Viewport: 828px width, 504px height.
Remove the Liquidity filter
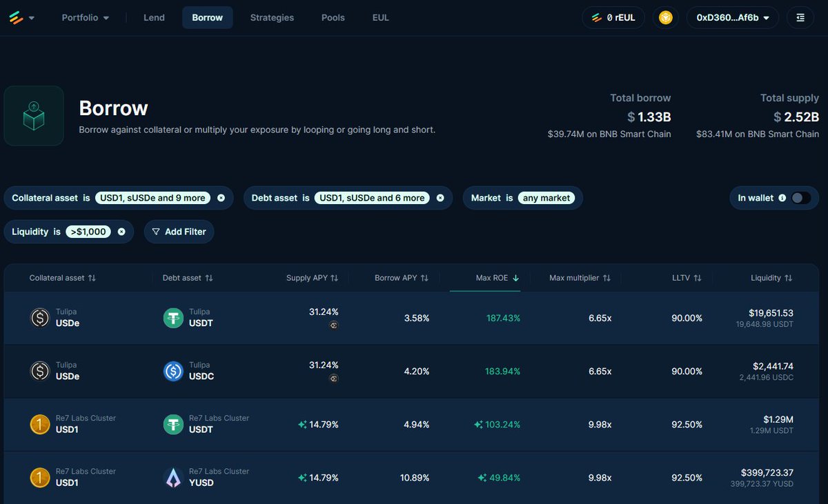[121, 232]
